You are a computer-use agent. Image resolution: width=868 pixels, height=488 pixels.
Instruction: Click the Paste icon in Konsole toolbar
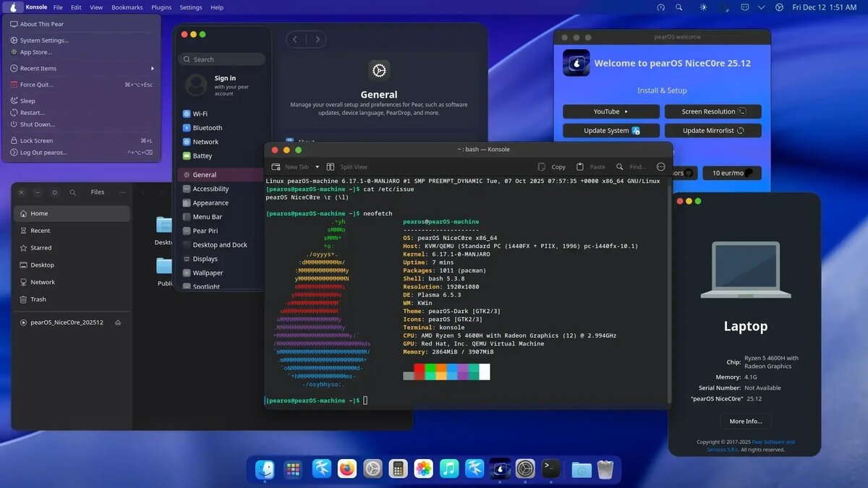pyautogui.click(x=591, y=166)
